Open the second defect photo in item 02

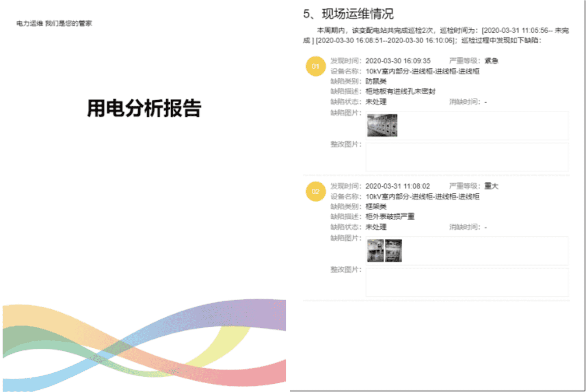tap(393, 251)
